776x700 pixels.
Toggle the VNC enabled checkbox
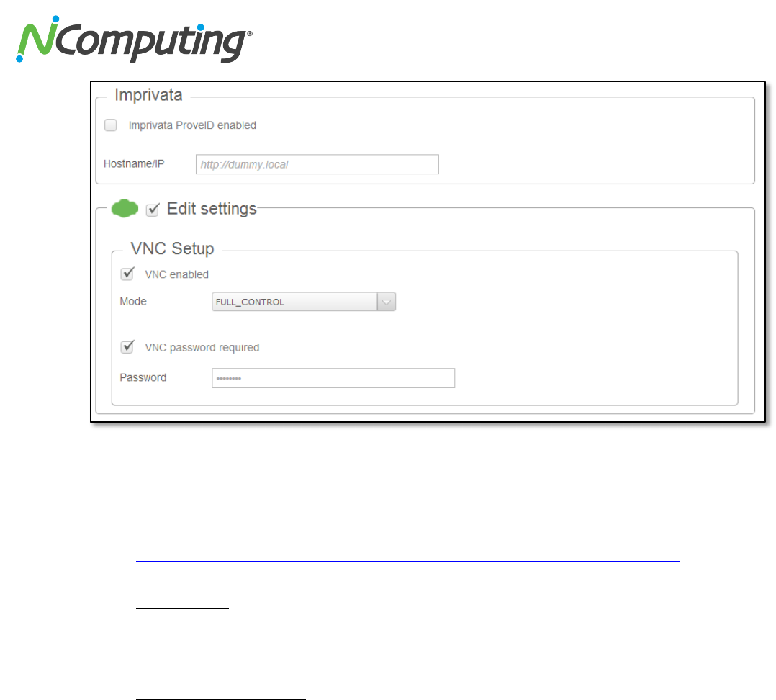[x=127, y=274]
